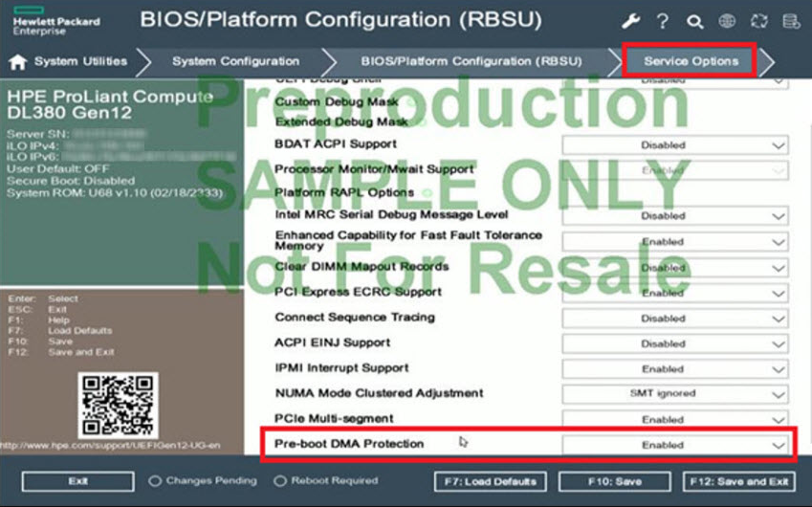Click the IPMI Interrupt Support label
The image size is (812, 507).
[341, 367]
